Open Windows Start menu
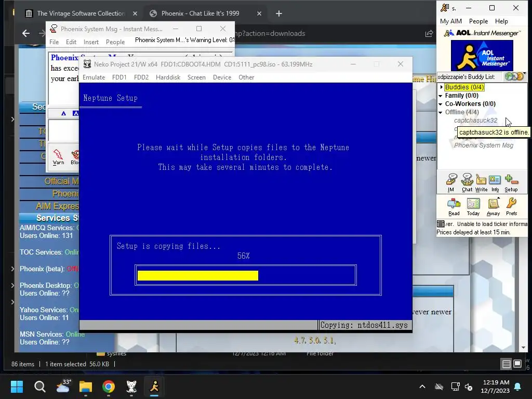532x399 pixels. 17,387
